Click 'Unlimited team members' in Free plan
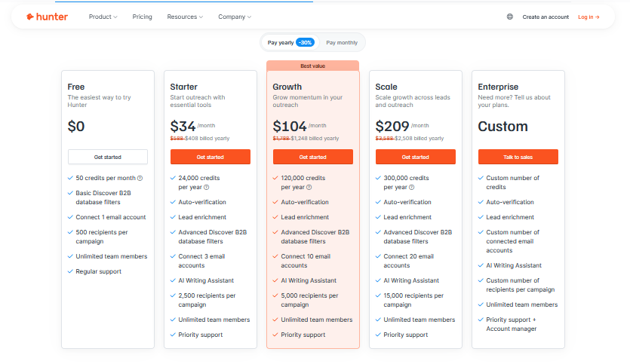This screenshot has height=364, width=630. point(112,256)
